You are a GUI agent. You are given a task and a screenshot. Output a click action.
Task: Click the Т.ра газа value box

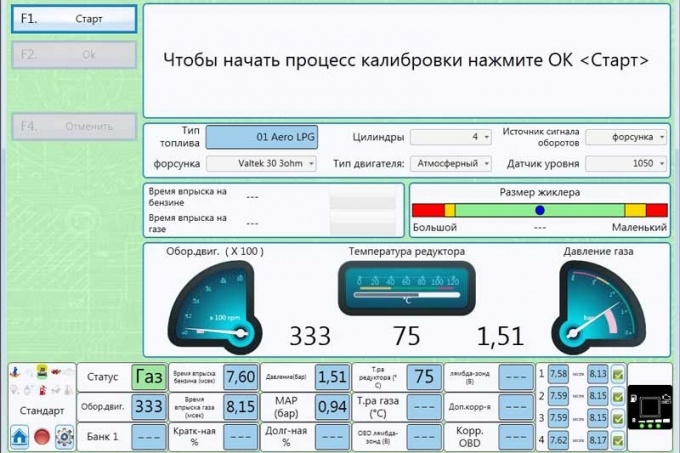click(x=424, y=407)
